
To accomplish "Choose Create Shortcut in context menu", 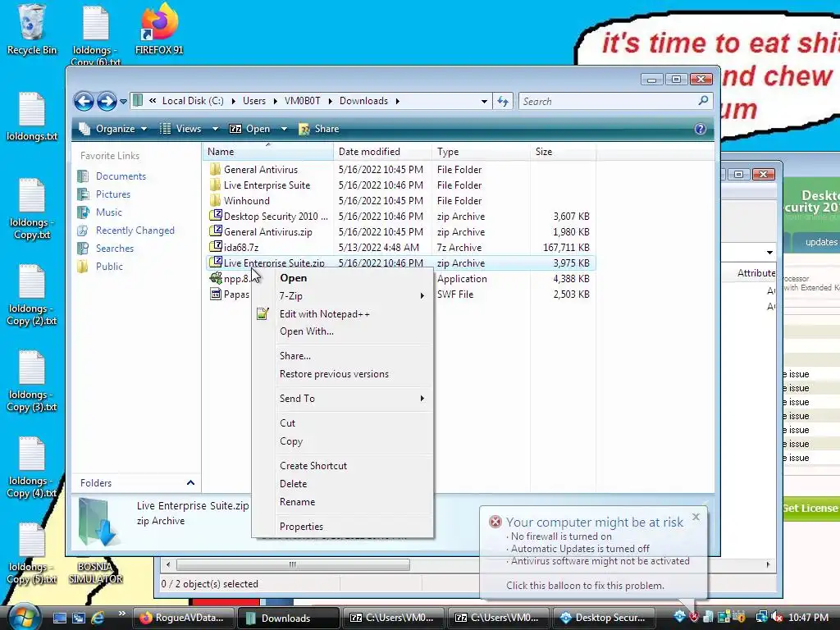I will point(343,466).
